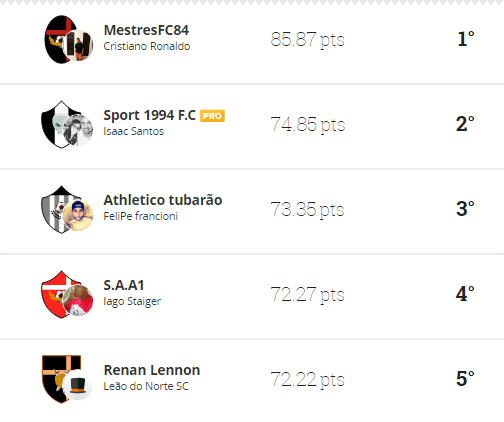The image size is (504, 422).
Task: Click the MestresFC84 team shield icon
Action: [59, 39]
